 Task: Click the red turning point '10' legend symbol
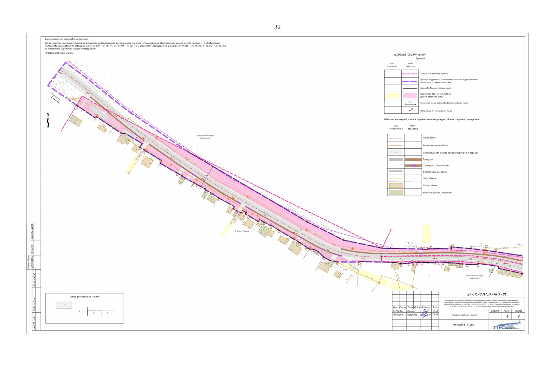410,110
